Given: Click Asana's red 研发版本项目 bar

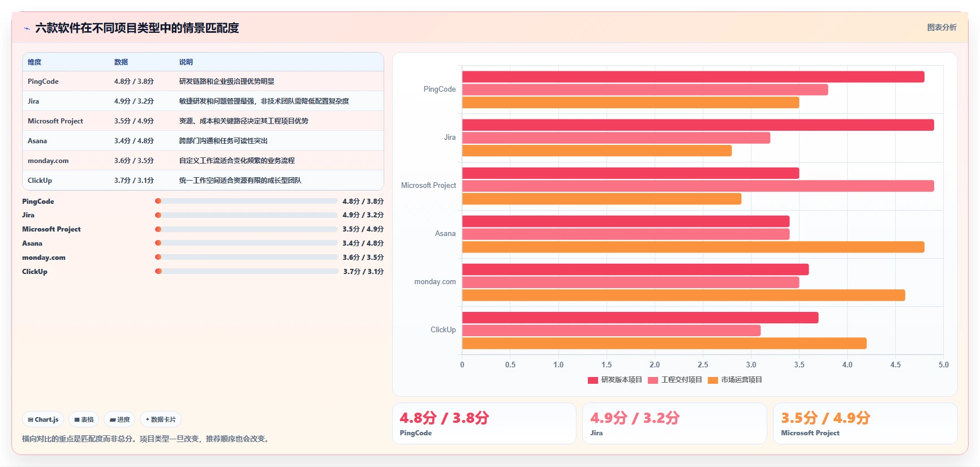Looking at the screenshot, I should (x=626, y=221).
